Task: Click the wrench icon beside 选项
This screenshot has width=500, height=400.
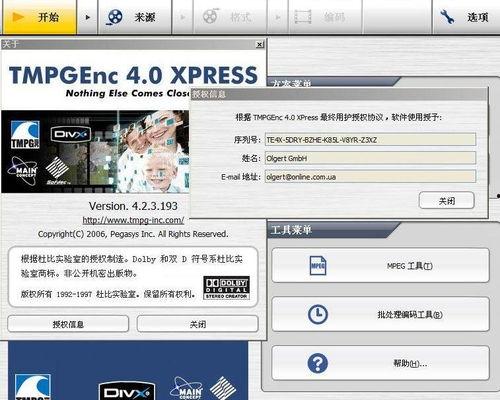Action: pyautogui.click(x=446, y=17)
